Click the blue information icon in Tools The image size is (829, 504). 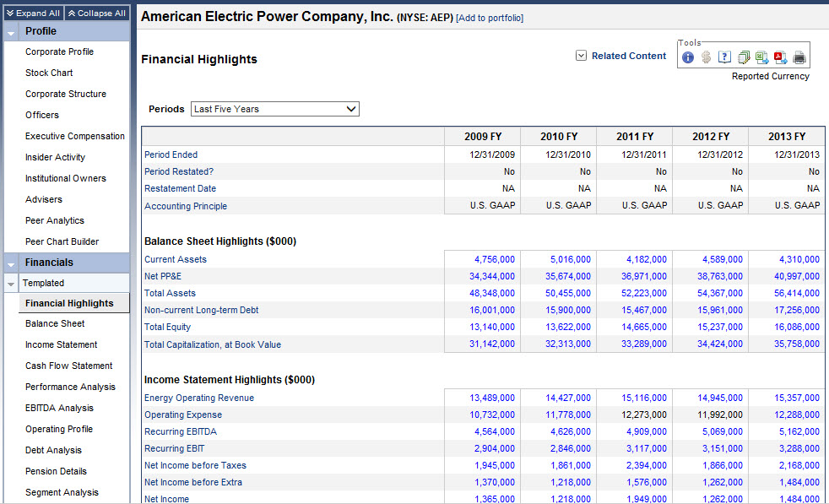(688, 57)
